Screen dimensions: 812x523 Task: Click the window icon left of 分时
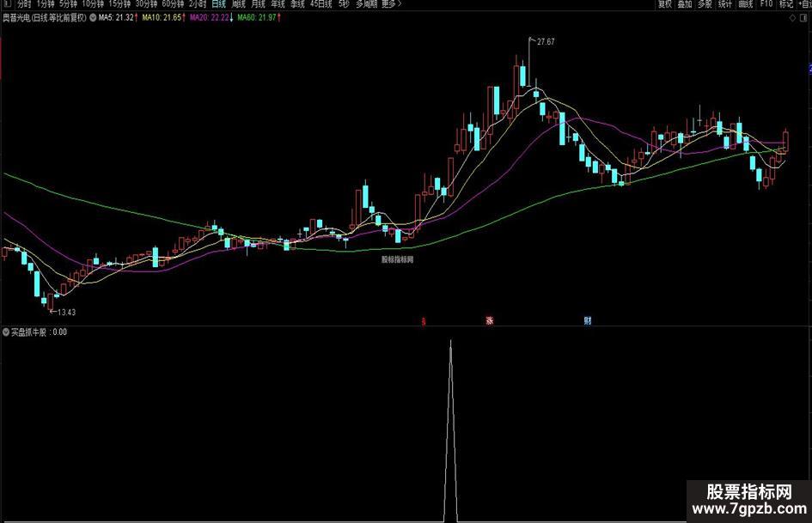[7, 3]
